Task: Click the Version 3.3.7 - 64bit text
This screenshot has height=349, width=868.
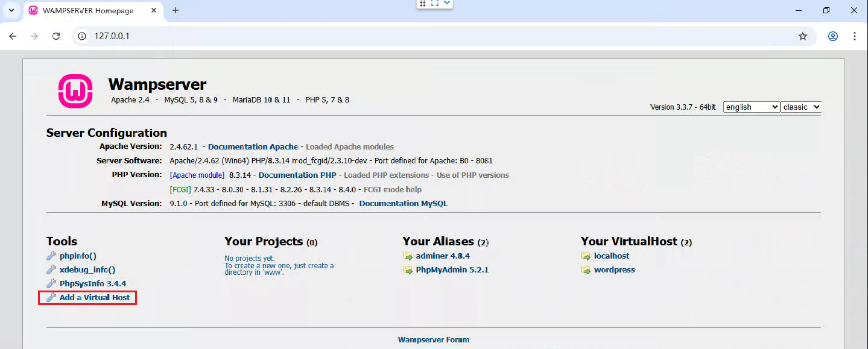Action: (683, 107)
